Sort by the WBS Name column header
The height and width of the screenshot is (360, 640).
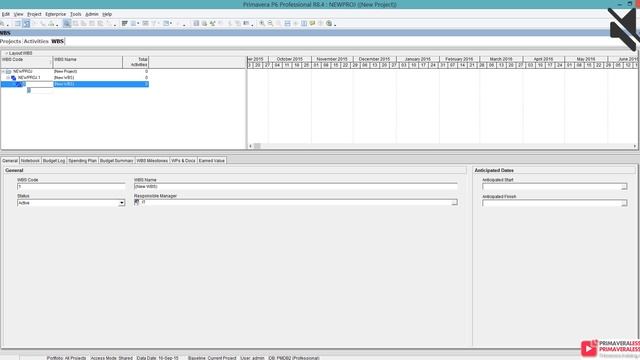click(87, 62)
